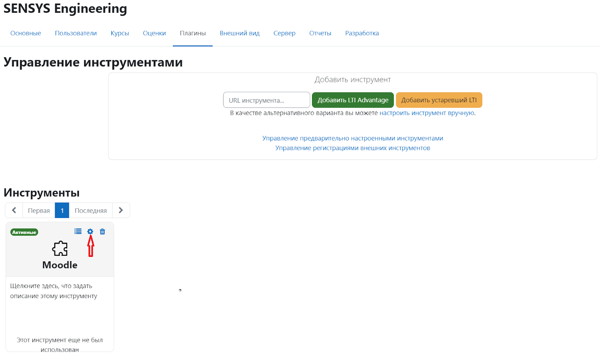Open the Разработка tab
The height and width of the screenshot is (364, 600).
[x=362, y=33]
